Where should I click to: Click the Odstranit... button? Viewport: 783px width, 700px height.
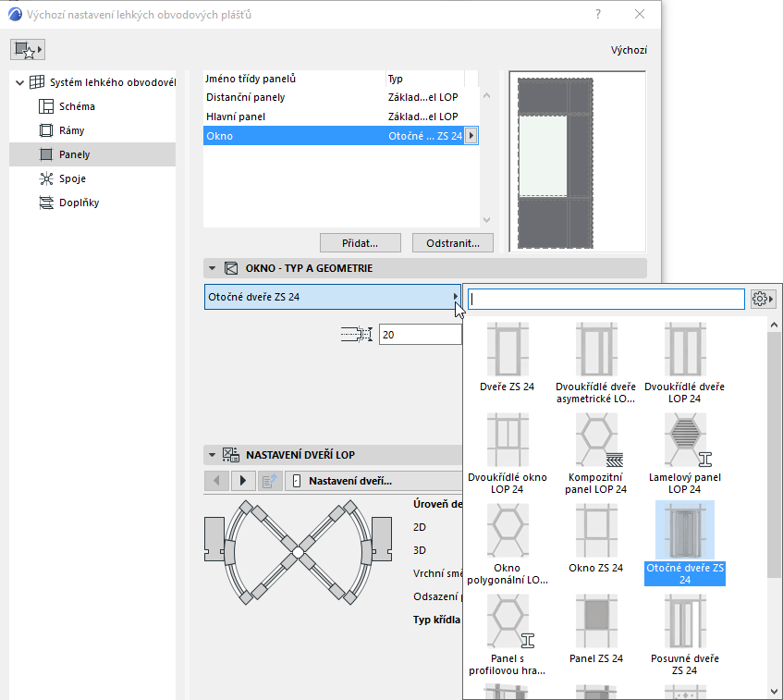pos(452,243)
